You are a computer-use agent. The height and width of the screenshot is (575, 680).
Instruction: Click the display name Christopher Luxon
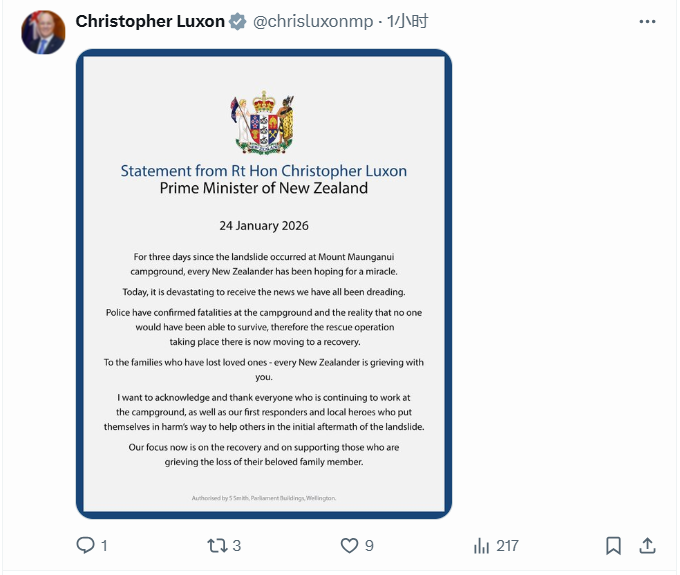150,21
